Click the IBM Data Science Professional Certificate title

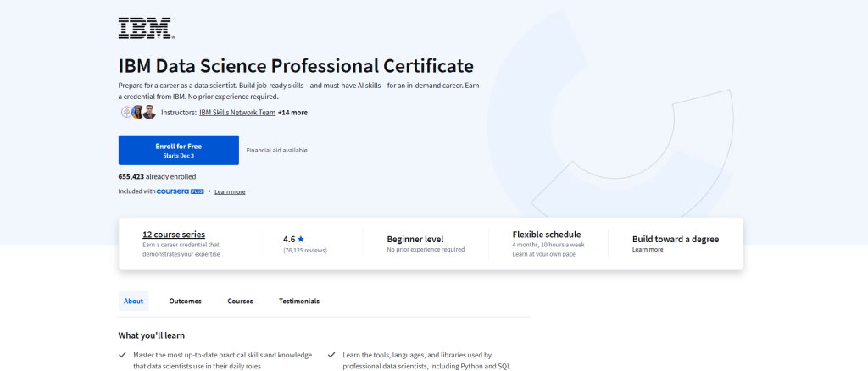pos(296,66)
